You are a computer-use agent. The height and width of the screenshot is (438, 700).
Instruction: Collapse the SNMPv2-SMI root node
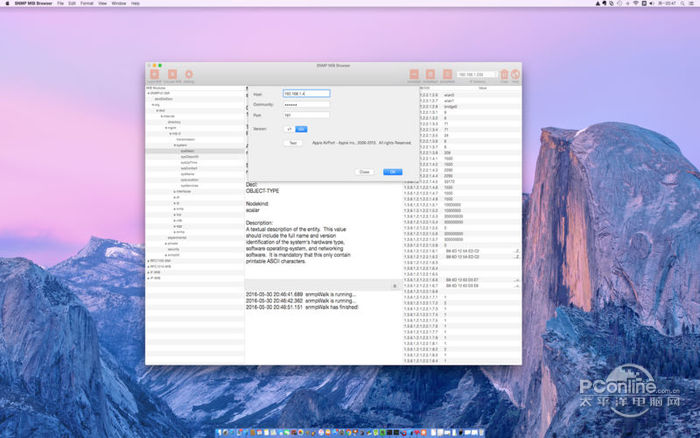(150, 94)
